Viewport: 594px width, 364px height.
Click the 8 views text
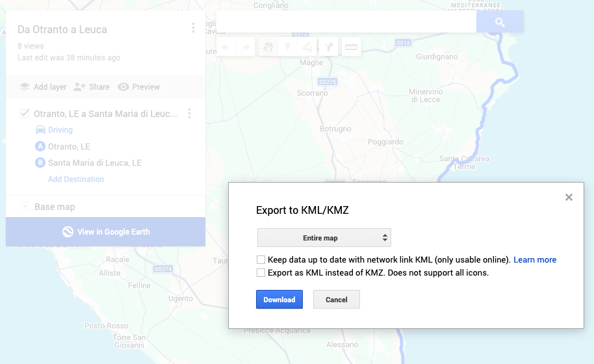coord(31,46)
